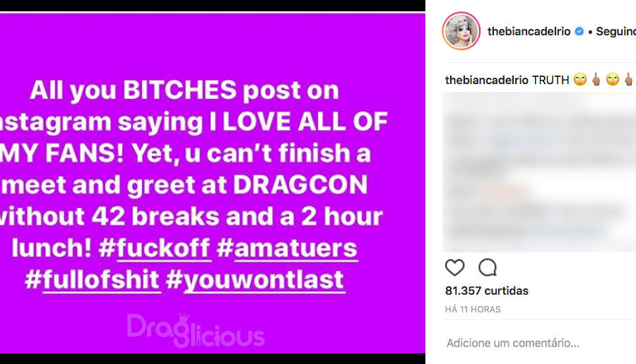View the 81.357 curtidas likes list

(487, 290)
